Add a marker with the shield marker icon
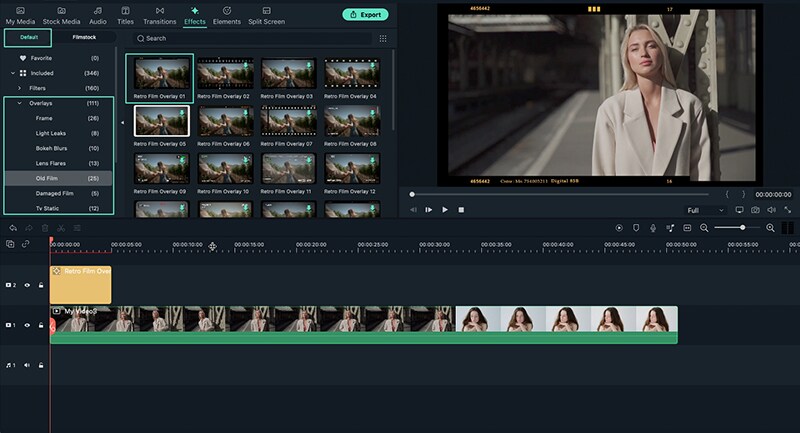800x433 pixels. [636, 228]
